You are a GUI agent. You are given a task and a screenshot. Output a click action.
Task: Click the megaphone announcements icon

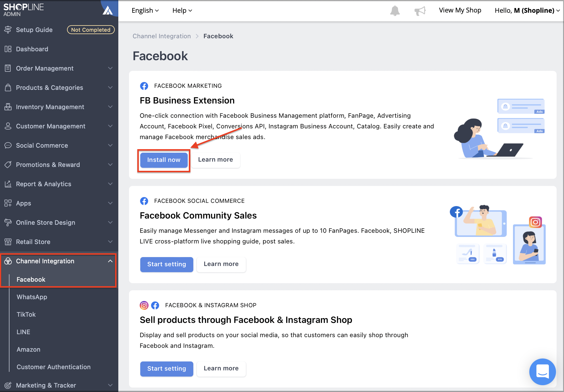420,11
